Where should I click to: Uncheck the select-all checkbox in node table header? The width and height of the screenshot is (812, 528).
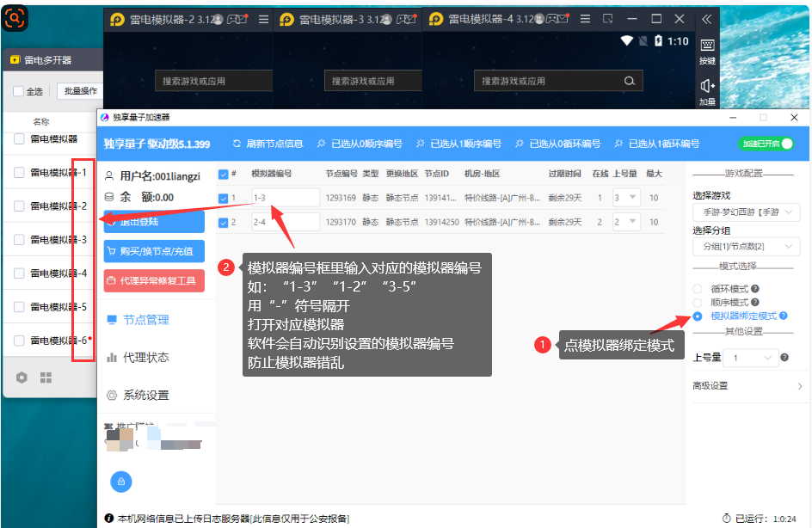[x=223, y=174]
